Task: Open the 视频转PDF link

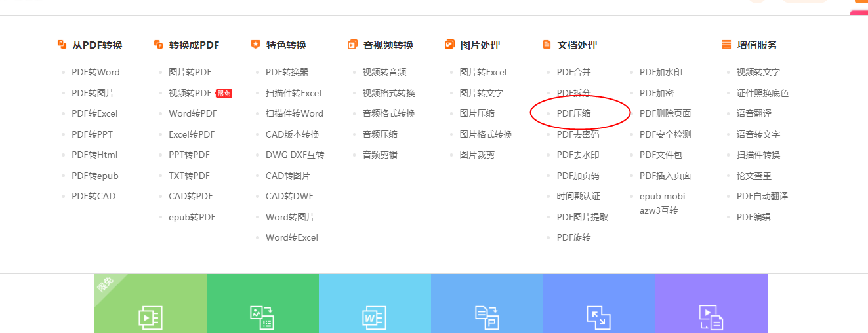Action: pyautogui.click(x=190, y=93)
